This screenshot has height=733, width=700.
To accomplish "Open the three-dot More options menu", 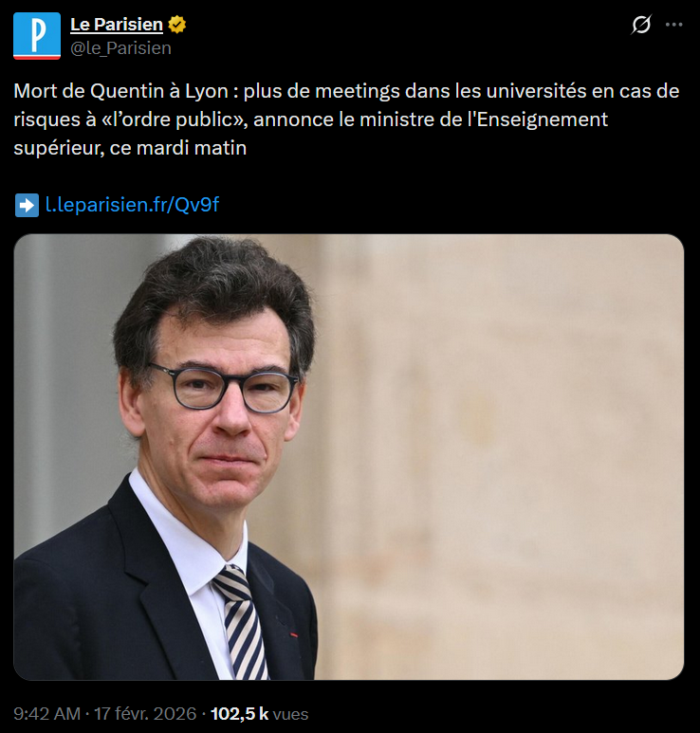I will click(673, 25).
